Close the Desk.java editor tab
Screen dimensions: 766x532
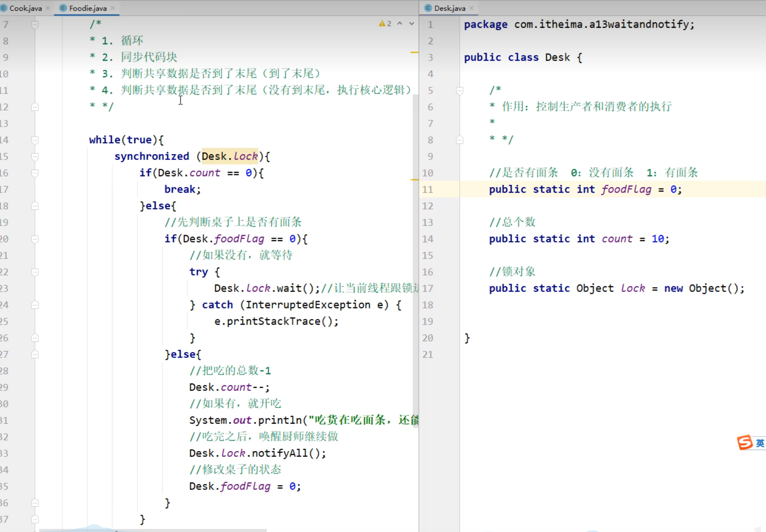(x=471, y=8)
